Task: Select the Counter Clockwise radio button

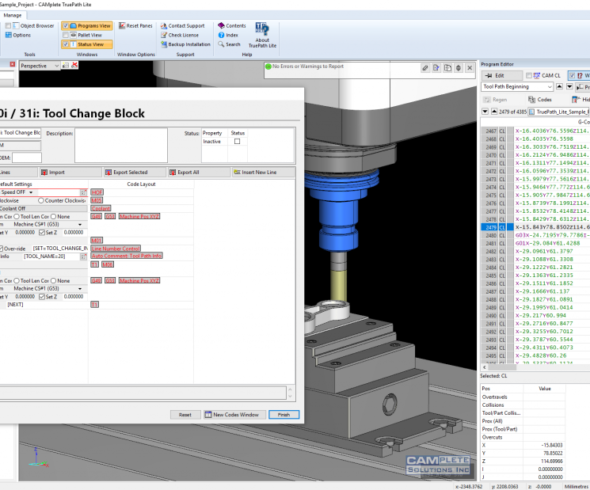Action: (41, 201)
